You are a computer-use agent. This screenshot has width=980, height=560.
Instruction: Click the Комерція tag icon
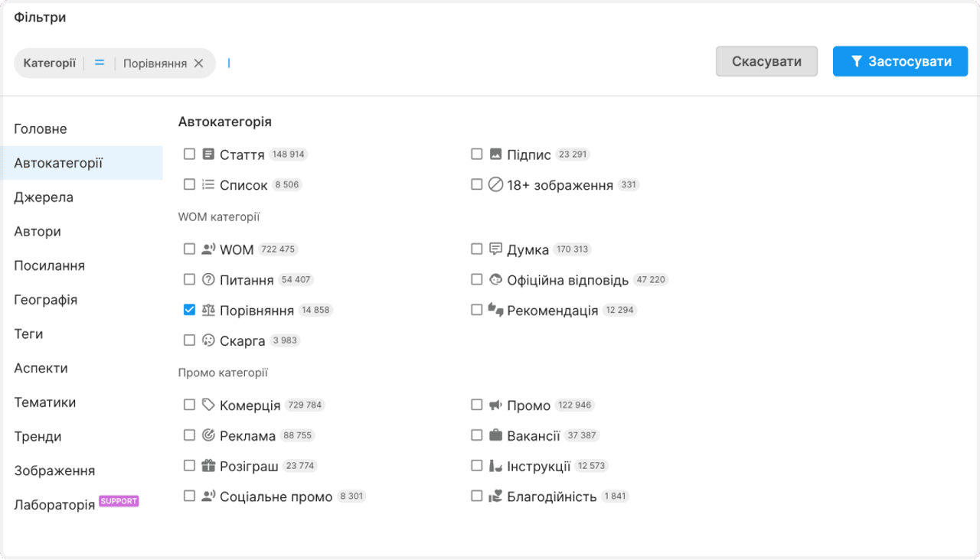[x=208, y=405]
